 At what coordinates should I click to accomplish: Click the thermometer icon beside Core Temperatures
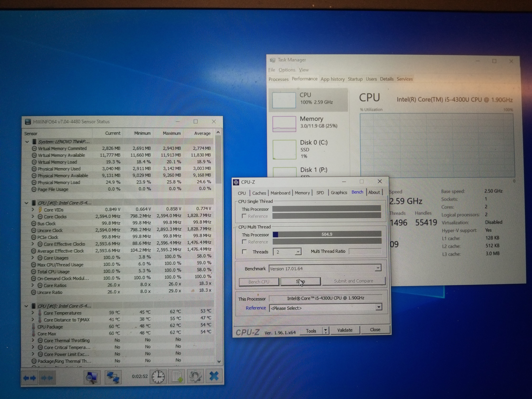click(x=40, y=313)
